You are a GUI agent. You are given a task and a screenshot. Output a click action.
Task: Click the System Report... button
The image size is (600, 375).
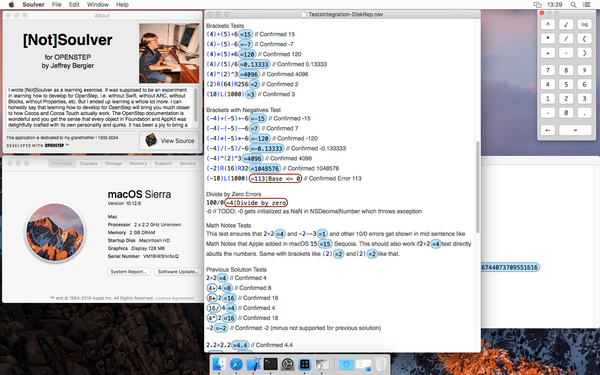tap(129, 272)
